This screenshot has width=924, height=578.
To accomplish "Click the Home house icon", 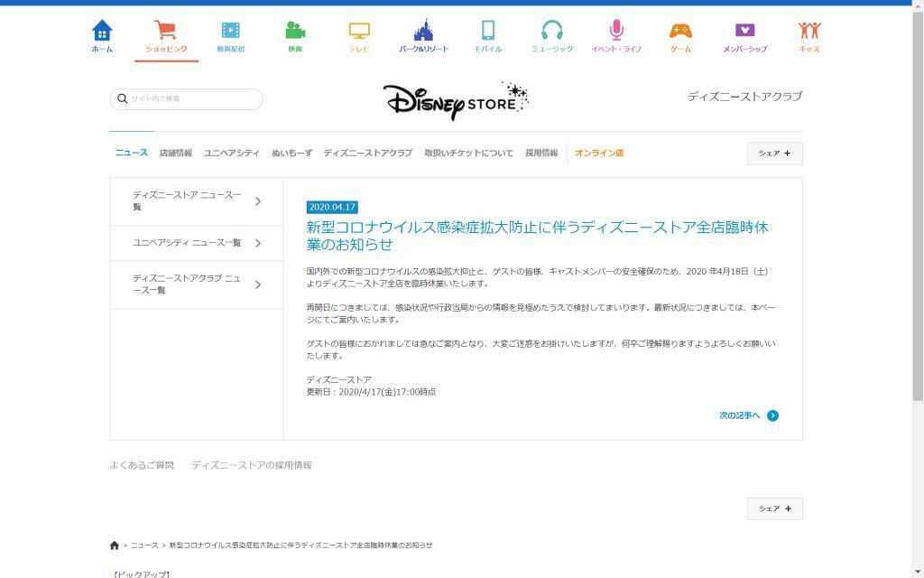I will point(102,32).
